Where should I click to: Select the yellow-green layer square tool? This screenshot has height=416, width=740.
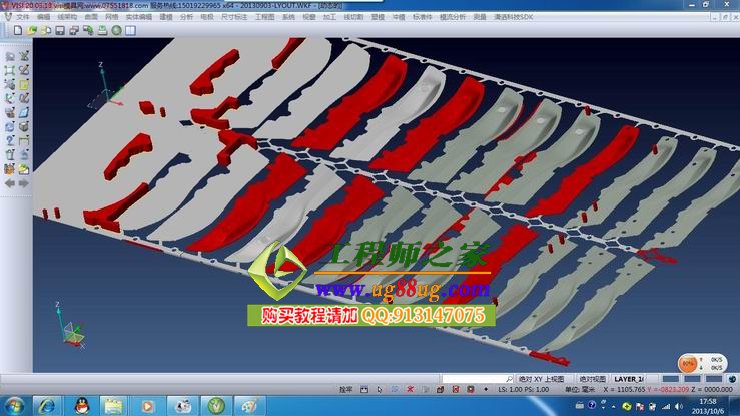24,85
